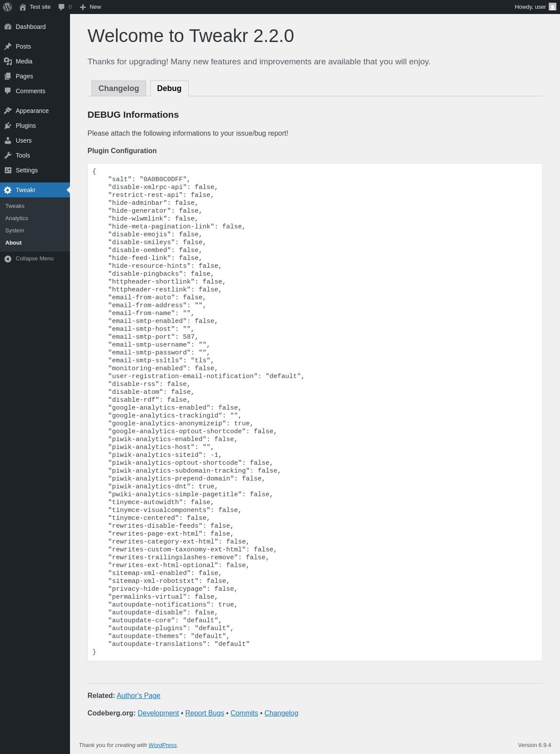Follow the Report Bugs link
This screenshot has height=754, width=560.
click(x=205, y=713)
